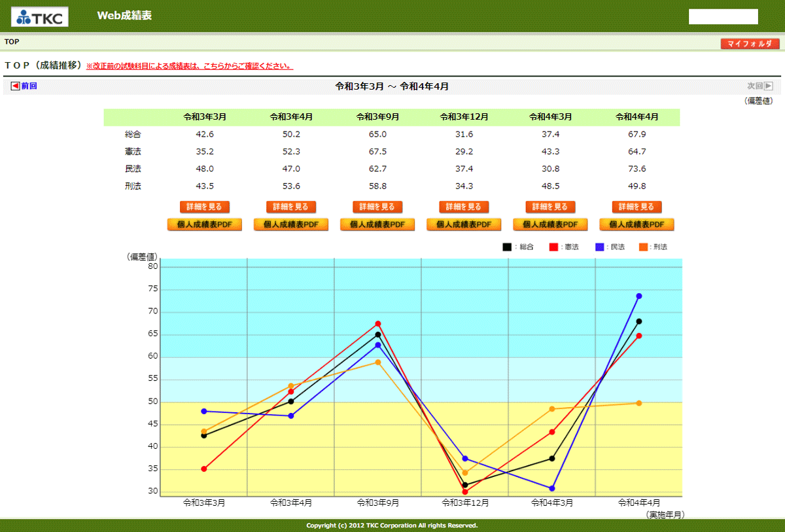The image size is (785, 532).
Task: Open the マイフォルダ button
Action: point(750,44)
